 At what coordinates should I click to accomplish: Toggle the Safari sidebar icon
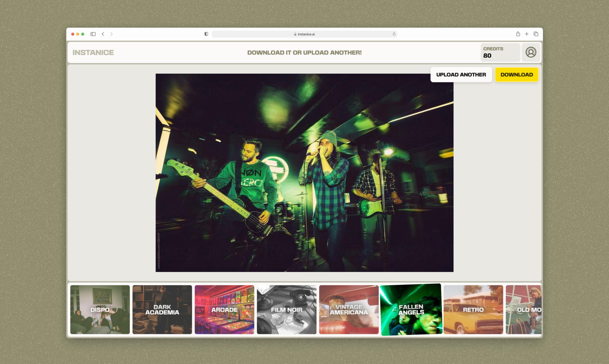[x=93, y=34]
